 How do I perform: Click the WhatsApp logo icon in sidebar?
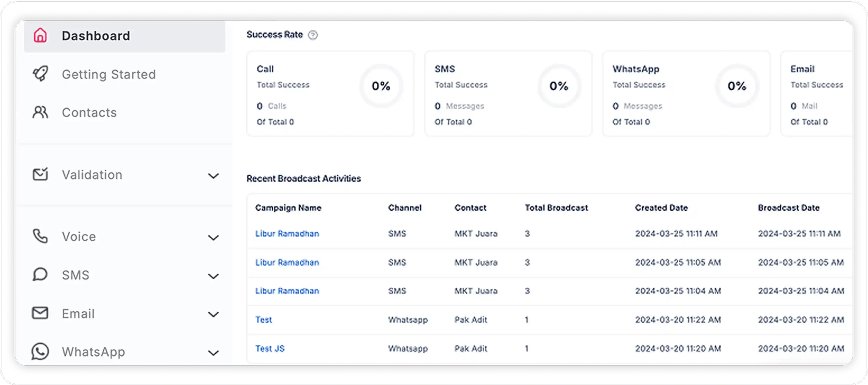click(40, 352)
